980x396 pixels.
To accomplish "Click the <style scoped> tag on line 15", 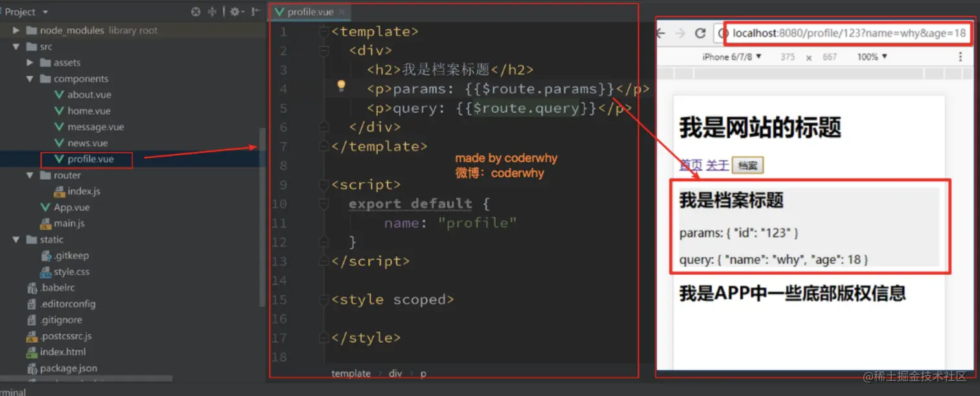I will (x=392, y=300).
